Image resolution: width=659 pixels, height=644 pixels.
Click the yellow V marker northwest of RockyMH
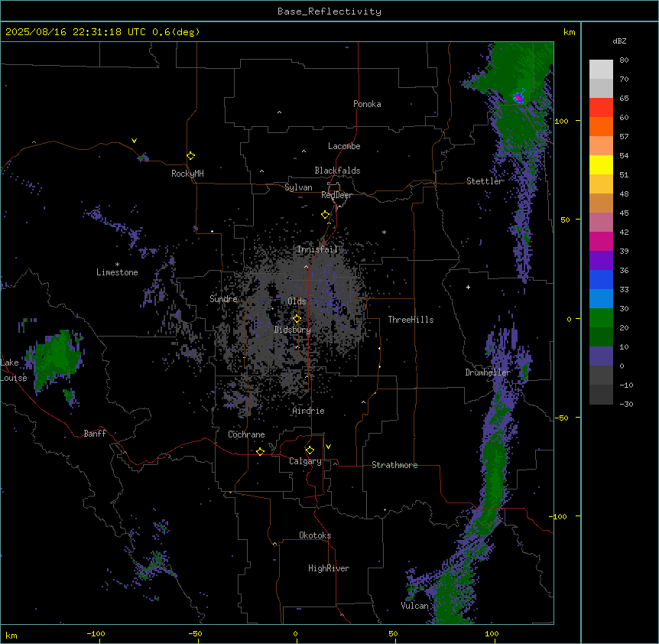coord(134,141)
